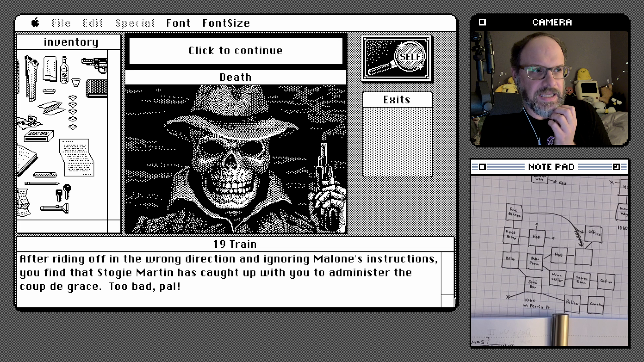The image size is (644, 362).
Task: Open the FontSize menu
Action: tap(226, 23)
